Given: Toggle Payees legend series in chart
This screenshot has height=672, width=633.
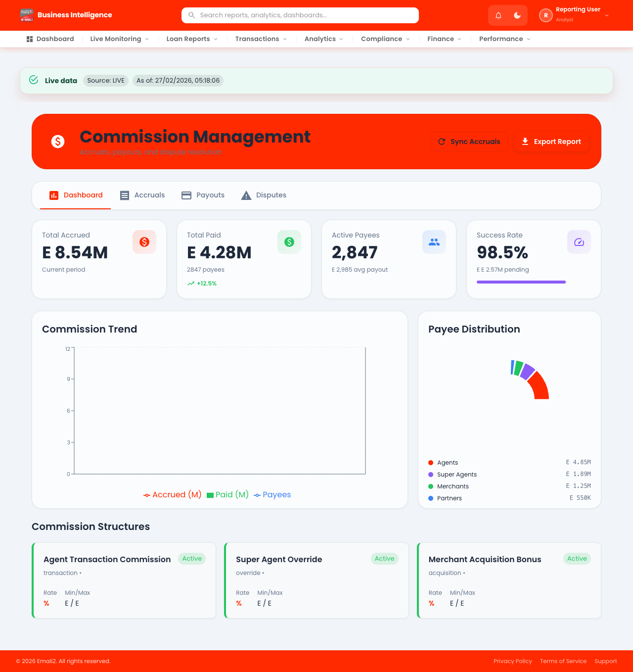Looking at the screenshot, I should (272, 495).
